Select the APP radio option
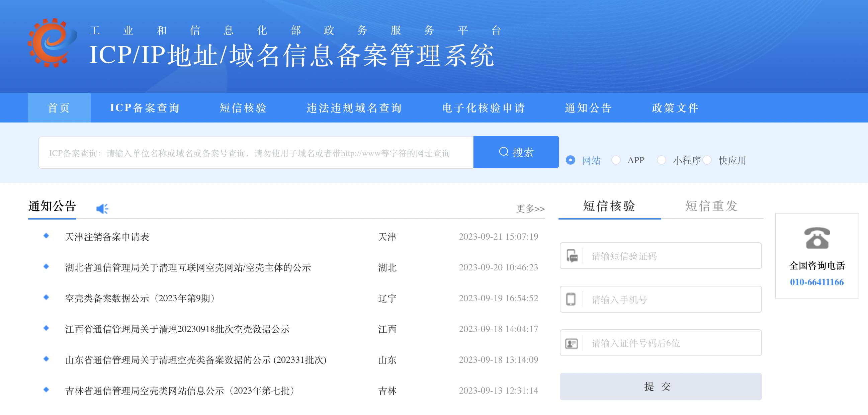868x415 pixels. pos(616,160)
